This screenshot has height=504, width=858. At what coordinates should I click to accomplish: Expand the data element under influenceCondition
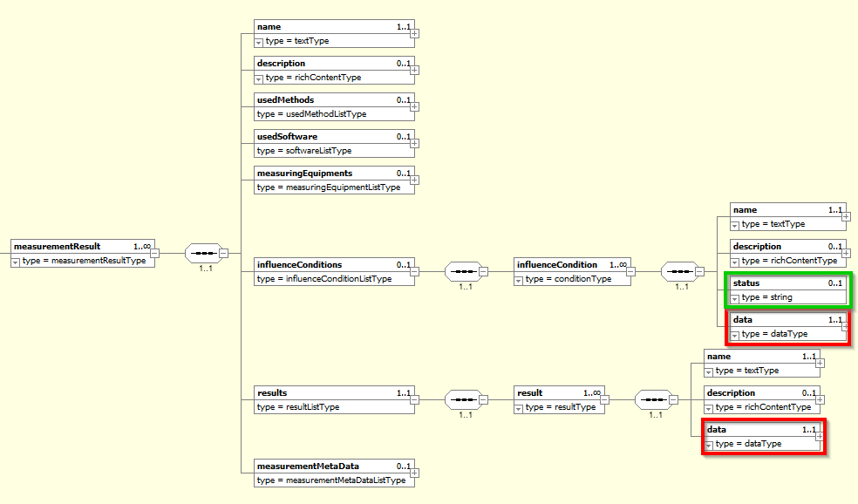pyautogui.click(x=845, y=327)
